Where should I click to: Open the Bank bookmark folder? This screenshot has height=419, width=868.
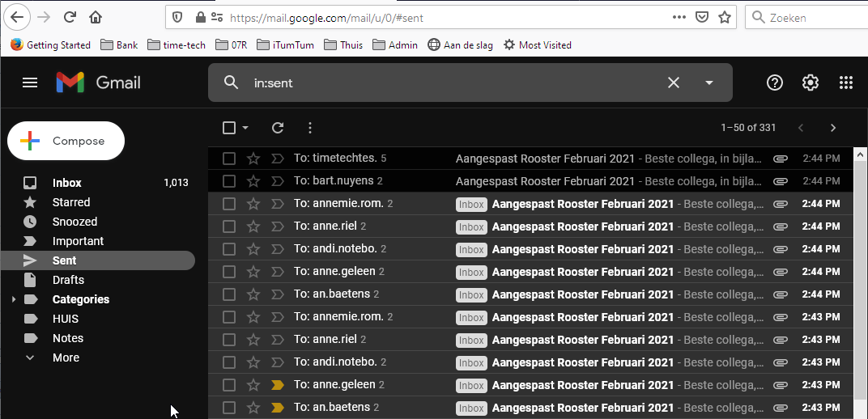[119, 44]
